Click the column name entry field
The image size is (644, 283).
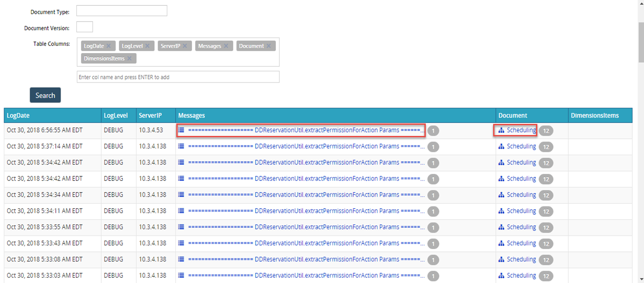tap(178, 77)
